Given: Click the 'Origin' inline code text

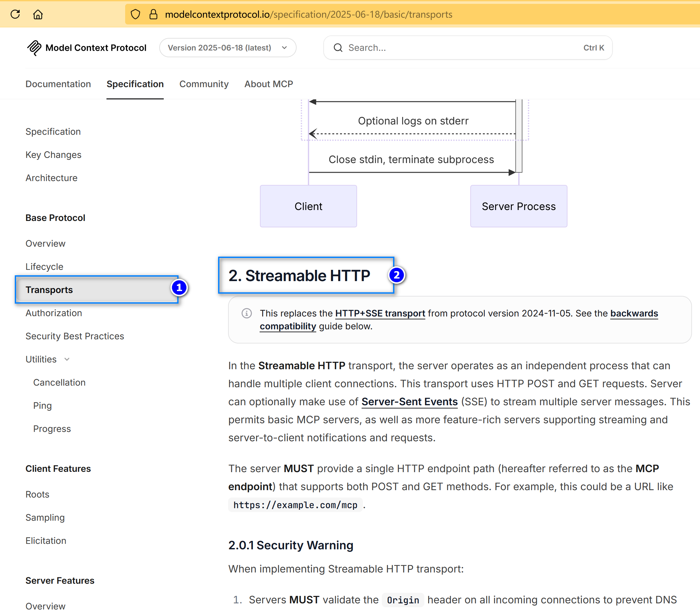Looking at the screenshot, I should coord(403,600).
